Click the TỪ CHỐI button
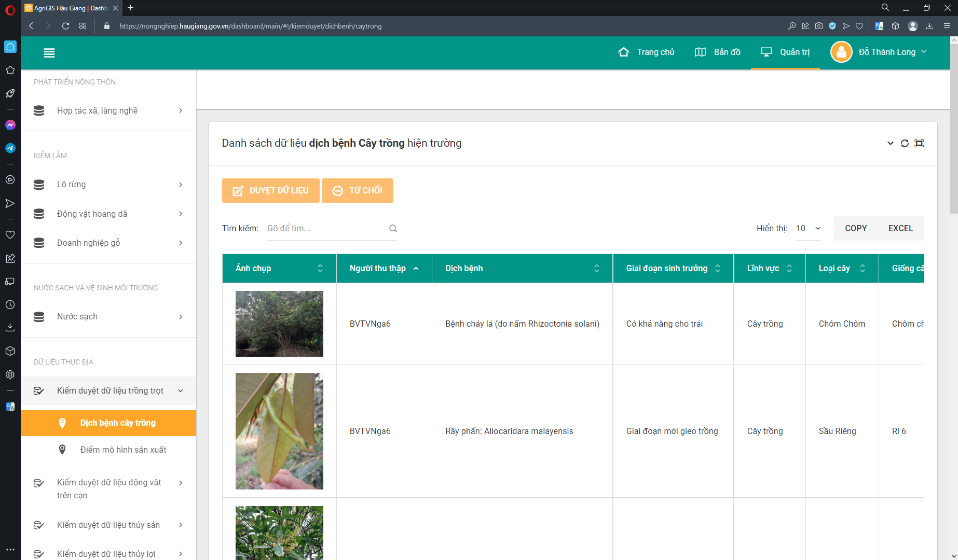 (357, 191)
